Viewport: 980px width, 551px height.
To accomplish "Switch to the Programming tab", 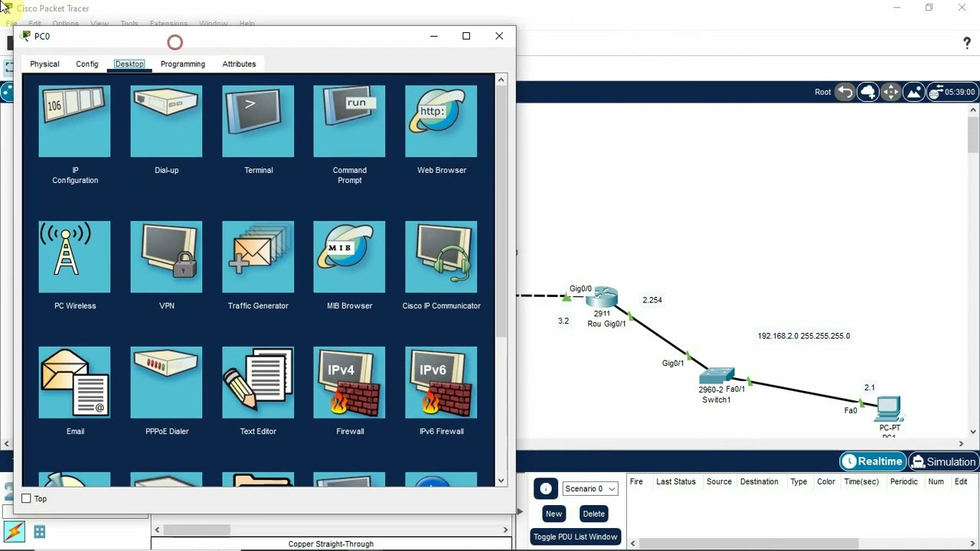I will (x=183, y=64).
